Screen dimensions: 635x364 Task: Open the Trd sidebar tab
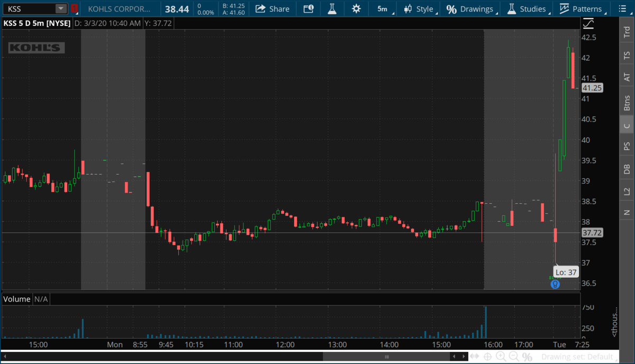(627, 32)
